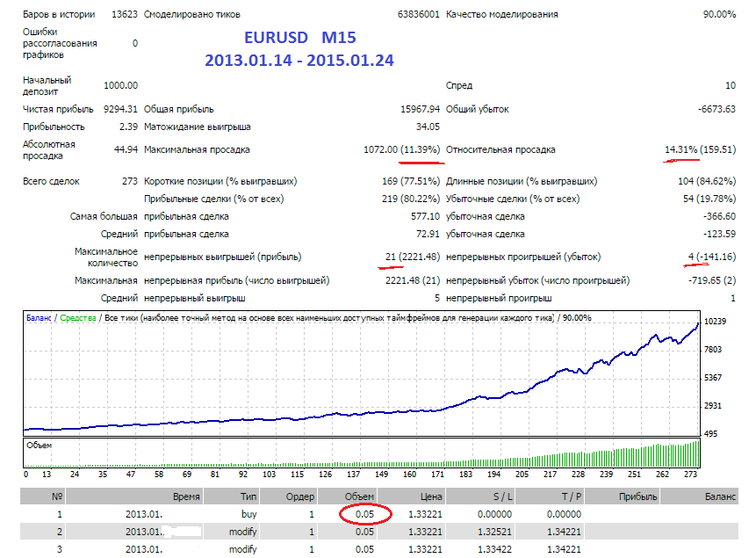This screenshot has height=558, width=756.
Task: Click date range 2013.01.14 - 2015.01.24
Action: click(299, 61)
